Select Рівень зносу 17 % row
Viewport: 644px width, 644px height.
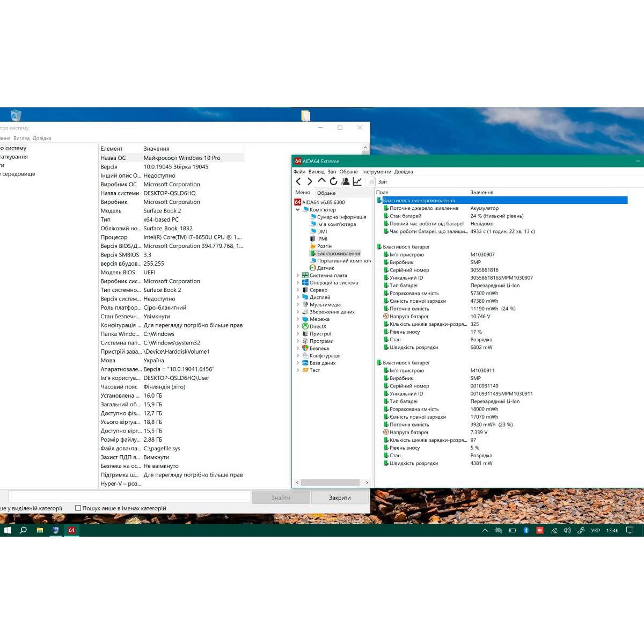(x=433, y=332)
